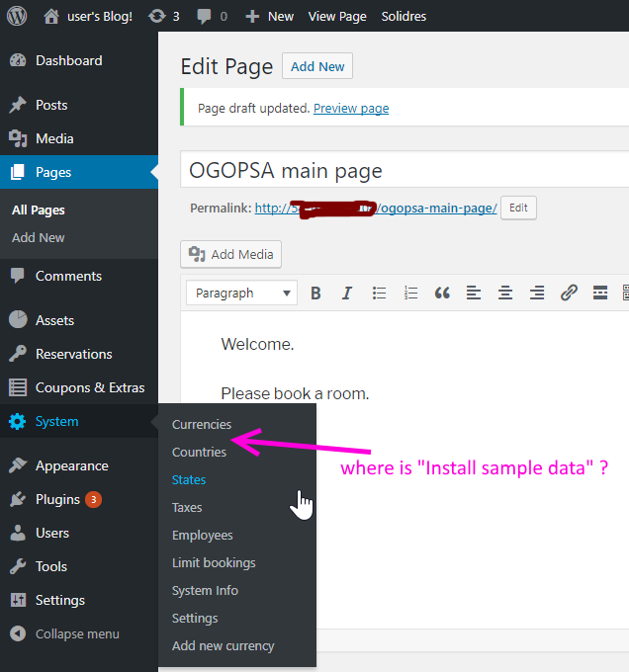Apply blockquote formatting
The height and width of the screenshot is (672, 629).
click(442, 294)
